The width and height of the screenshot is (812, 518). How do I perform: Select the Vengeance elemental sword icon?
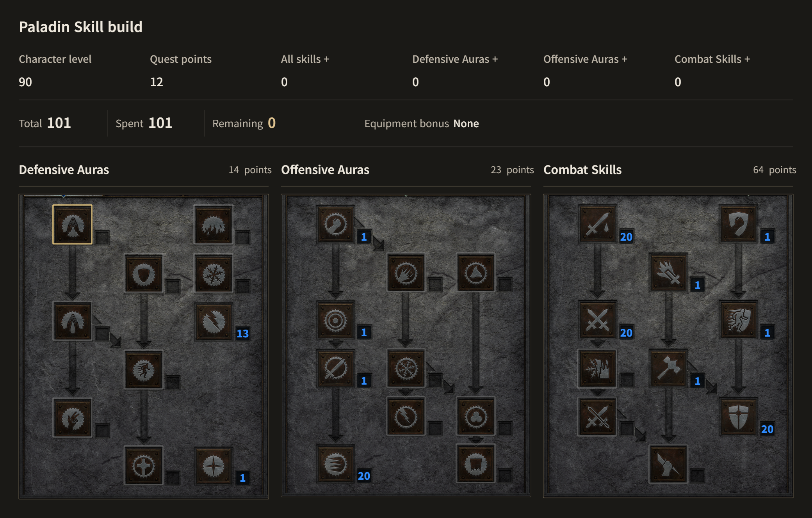pyautogui.click(x=598, y=369)
